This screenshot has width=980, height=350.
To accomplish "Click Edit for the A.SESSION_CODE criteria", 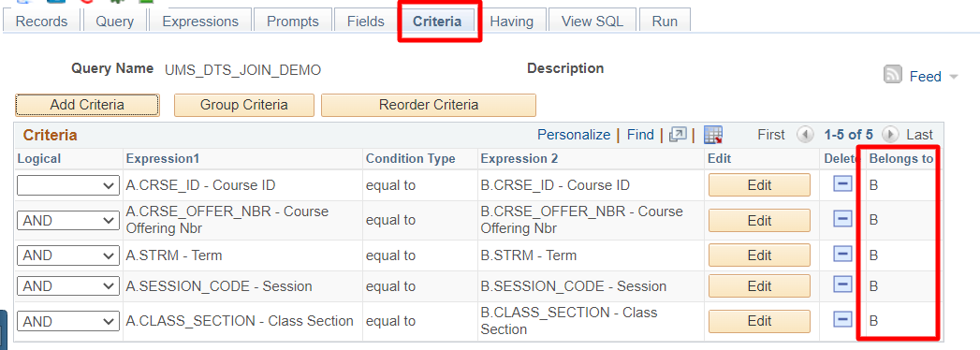I will [x=759, y=286].
